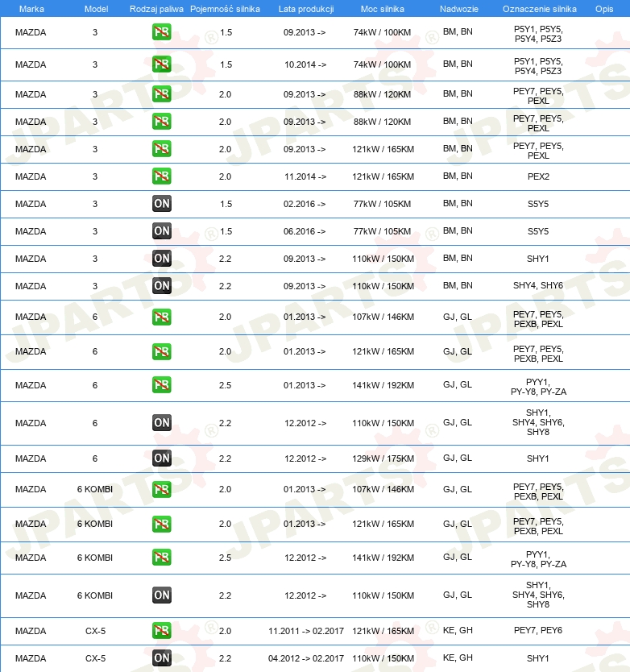Select S5Y5 engine code in the 06.2016 row
The image size is (630, 672).
[x=538, y=231]
